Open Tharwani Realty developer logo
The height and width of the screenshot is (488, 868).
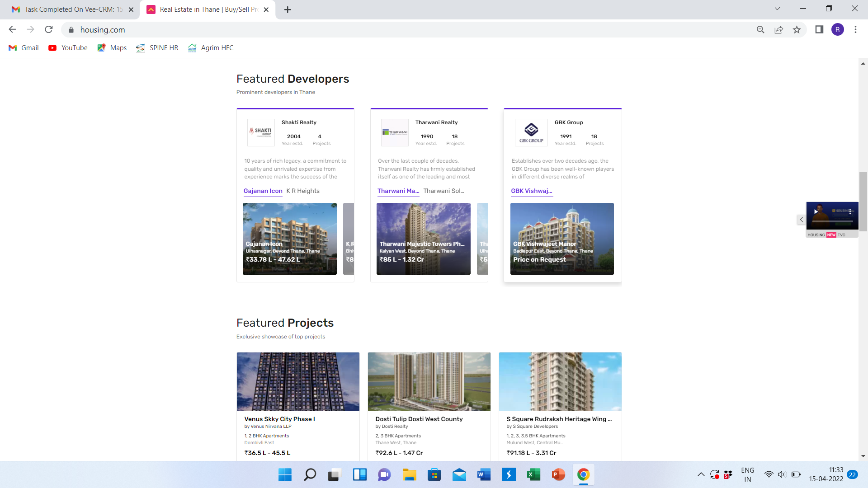395,132
